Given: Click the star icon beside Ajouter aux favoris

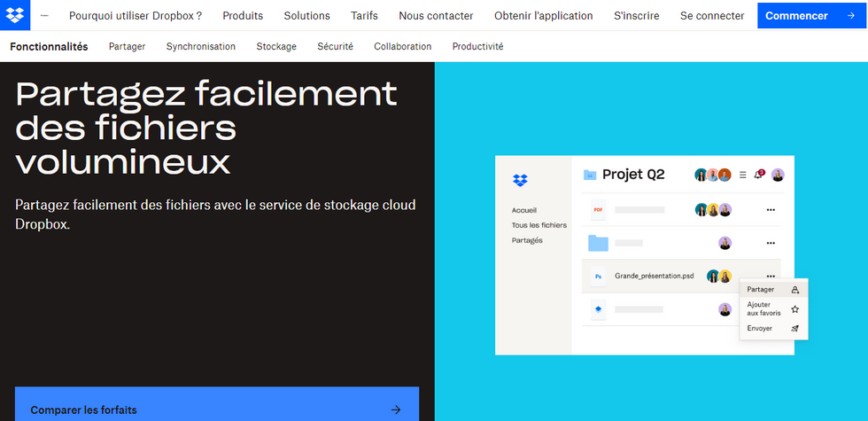Looking at the screenshot, I should pos(795,309).
